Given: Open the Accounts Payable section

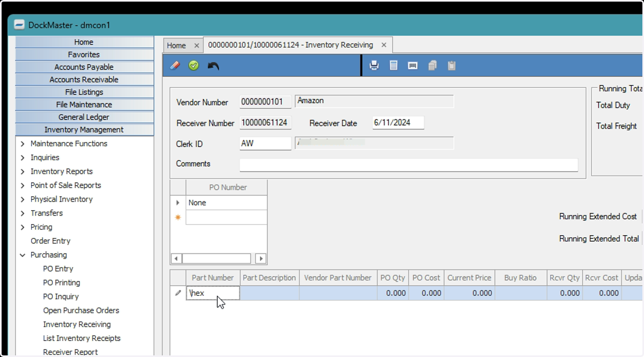Looking at the screenshot, I should click(x=84, y=67).
